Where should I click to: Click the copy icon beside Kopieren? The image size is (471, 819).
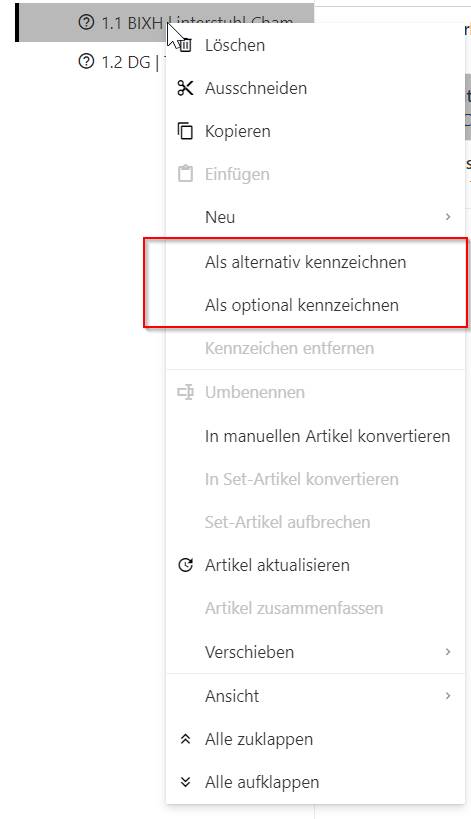(x=185, y=131)
